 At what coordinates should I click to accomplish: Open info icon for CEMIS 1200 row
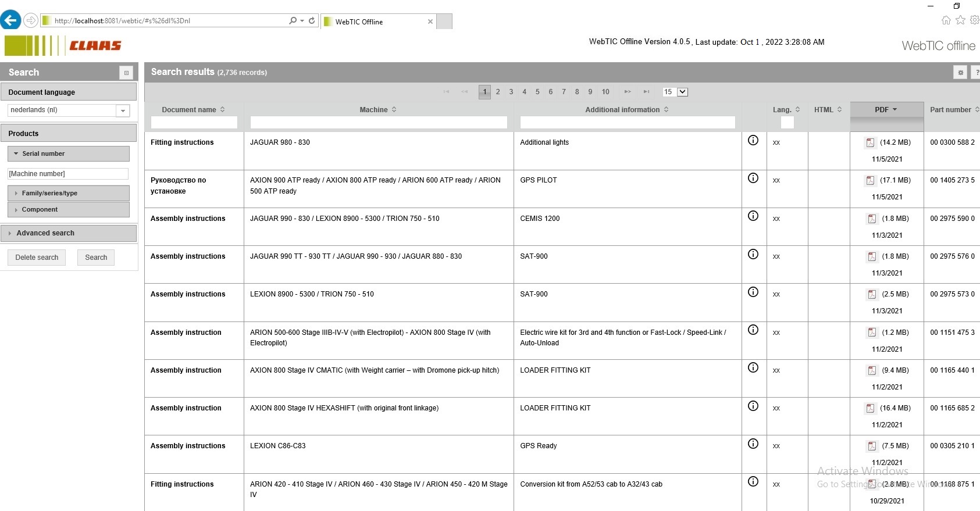pos(753,216)
